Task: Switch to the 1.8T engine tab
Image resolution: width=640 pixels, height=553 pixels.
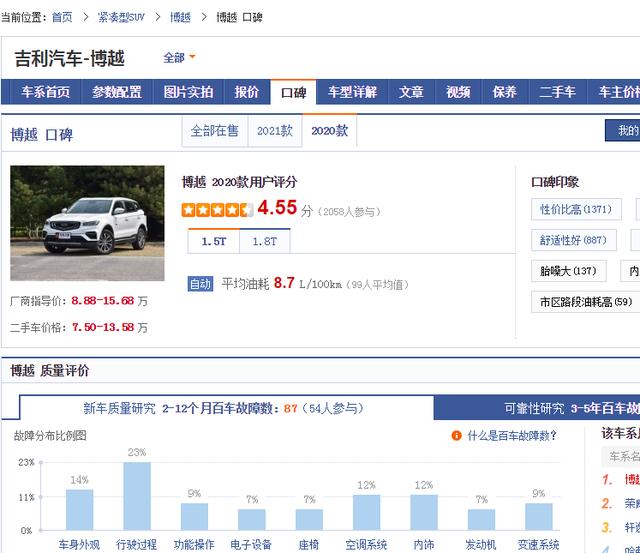Action: click(264, 241)
